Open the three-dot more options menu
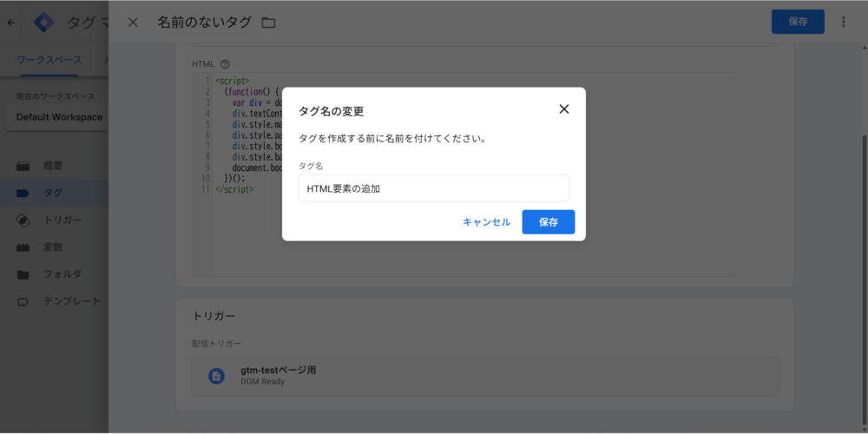Viewport: 868px width, 434px height. coord(843,22)
